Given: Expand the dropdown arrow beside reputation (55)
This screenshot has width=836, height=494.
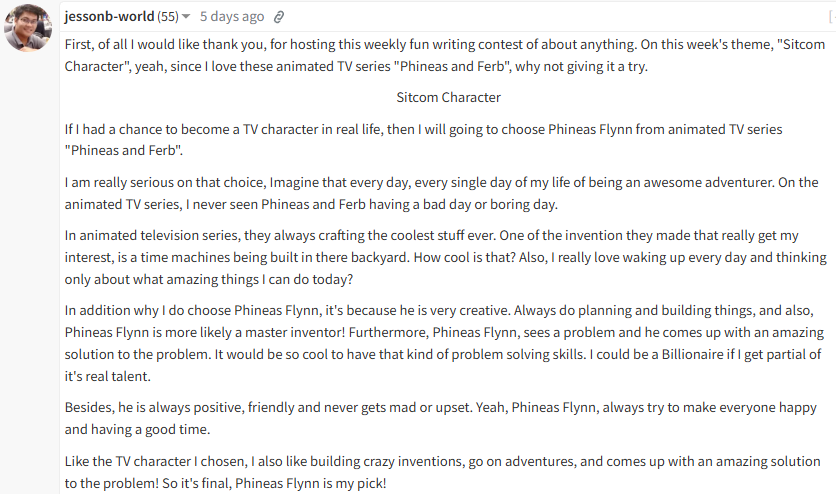Looking at the screenshot, I should pyautogui.click(x=186, y=17).
